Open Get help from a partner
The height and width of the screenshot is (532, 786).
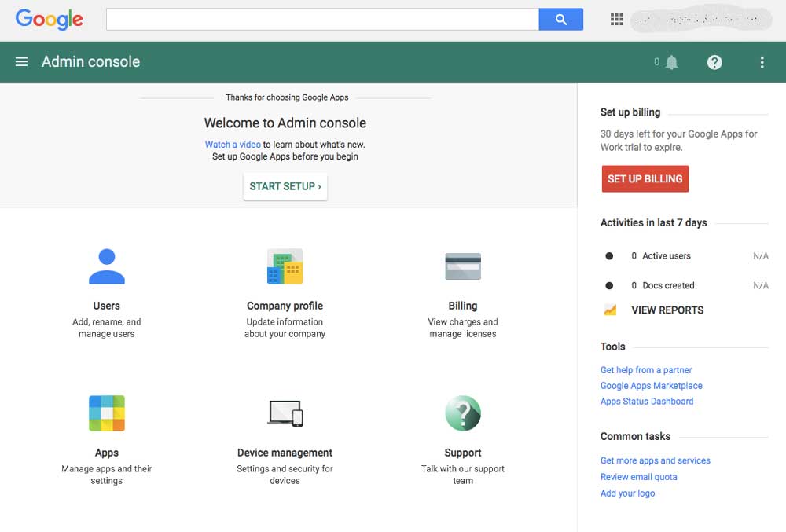coord(646,370)
